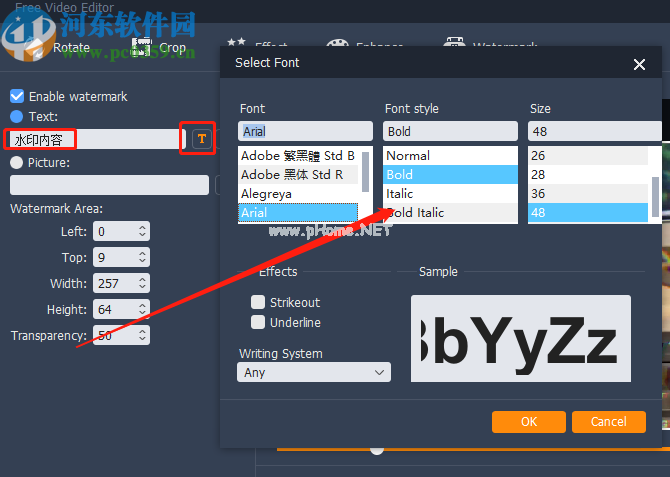670x477 pixels.
Task: Click the font sample preview box
Action: [520, 339]
